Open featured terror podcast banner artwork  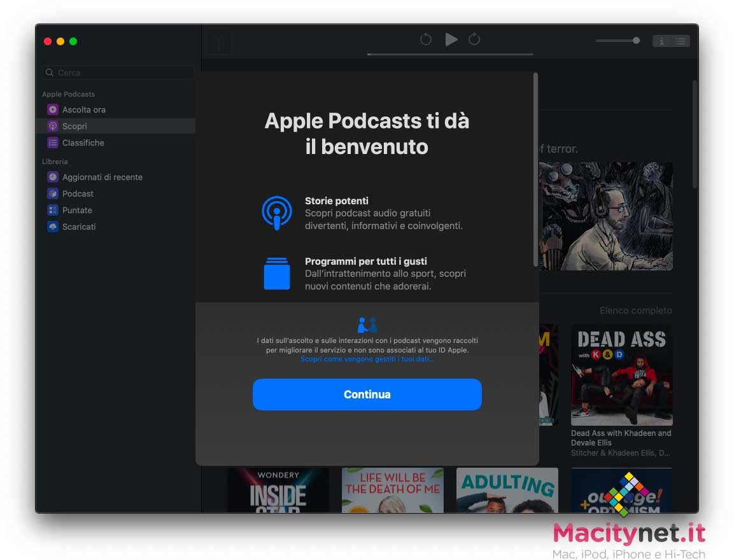coord(606,216)
